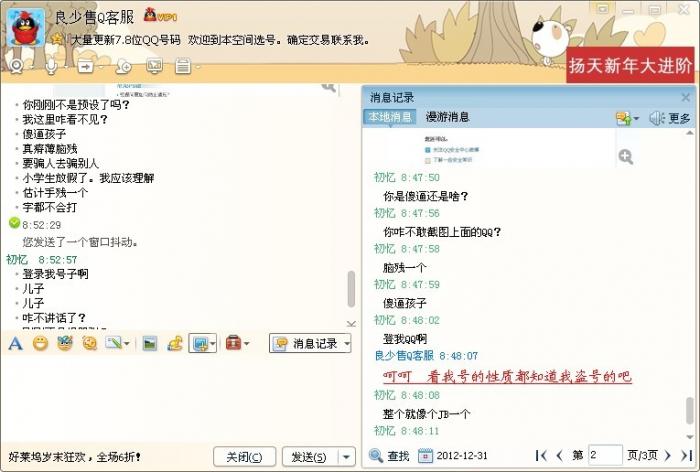The width and height of the screenshot is (700, 472).
Task: Click the 好莱坞岁末狂欢 ad link
Action: (x=74, y=457)
